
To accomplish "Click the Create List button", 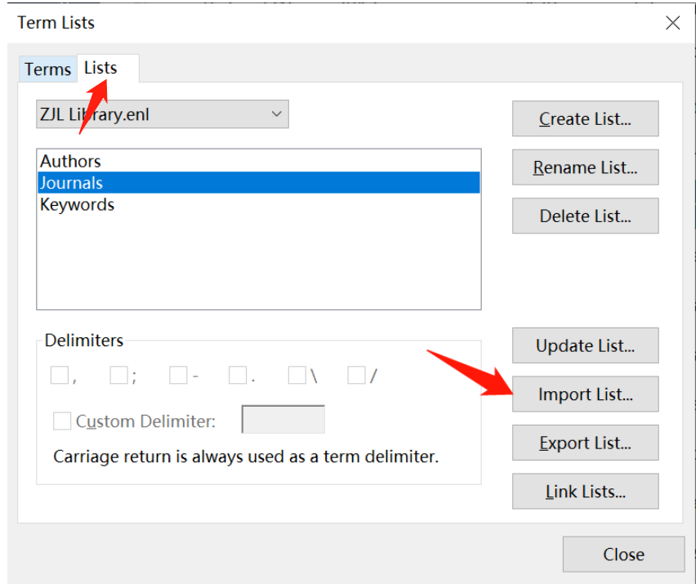I will coord(585,119).
